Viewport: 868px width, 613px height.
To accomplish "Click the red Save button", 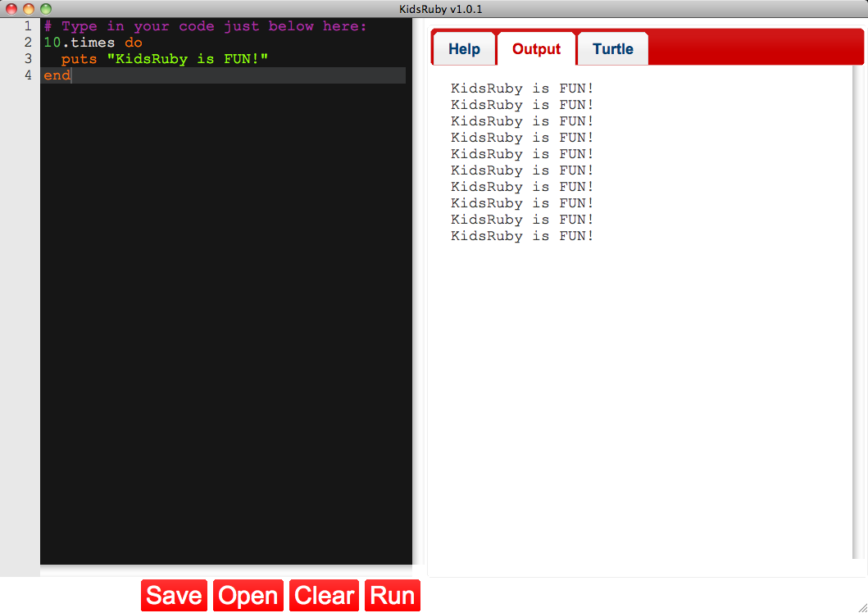I will tap(174, 595).
